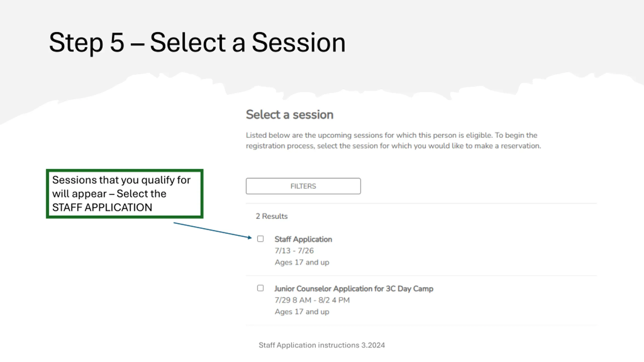Click 'will appear – Select the' callout line
This screenshot has height=362, width=644.
(x=109, y=194)
